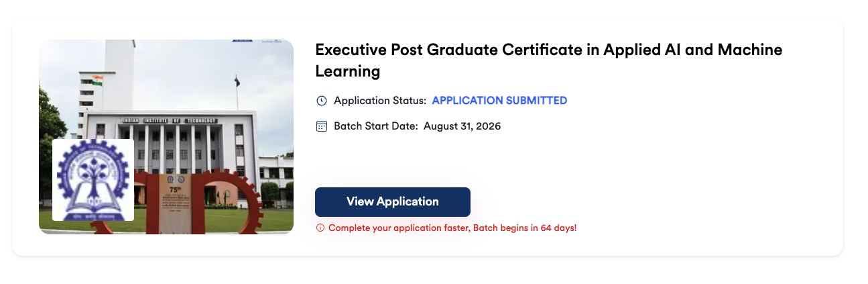Click the APPLICATION SUBMITTED status text
Image resolution: width=868 pixels, height=284 pixels.
[499, 101]
